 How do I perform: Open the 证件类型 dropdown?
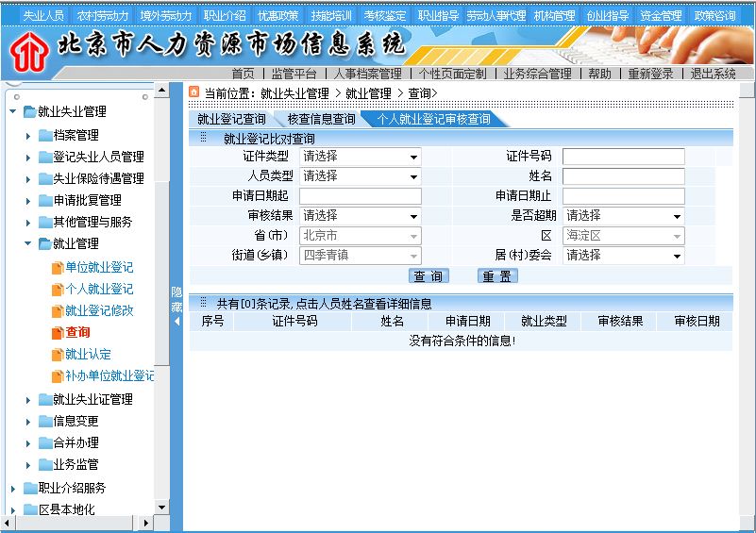point(361,157)
